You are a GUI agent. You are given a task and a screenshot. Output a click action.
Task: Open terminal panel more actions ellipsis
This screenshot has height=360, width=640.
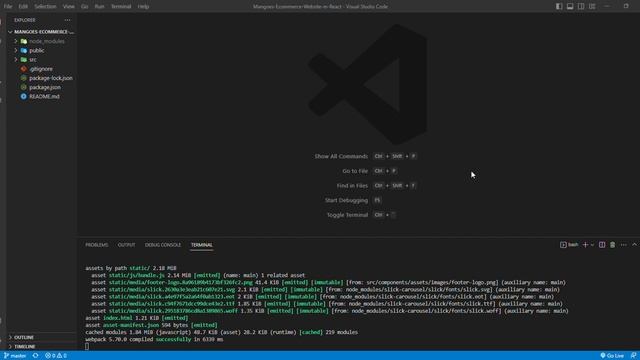click(624, 245)
